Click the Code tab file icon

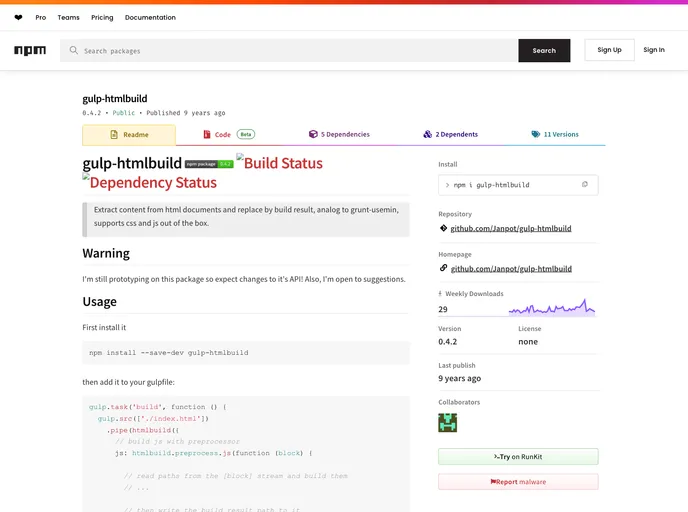pyautogui.click(x=207, y=134)
